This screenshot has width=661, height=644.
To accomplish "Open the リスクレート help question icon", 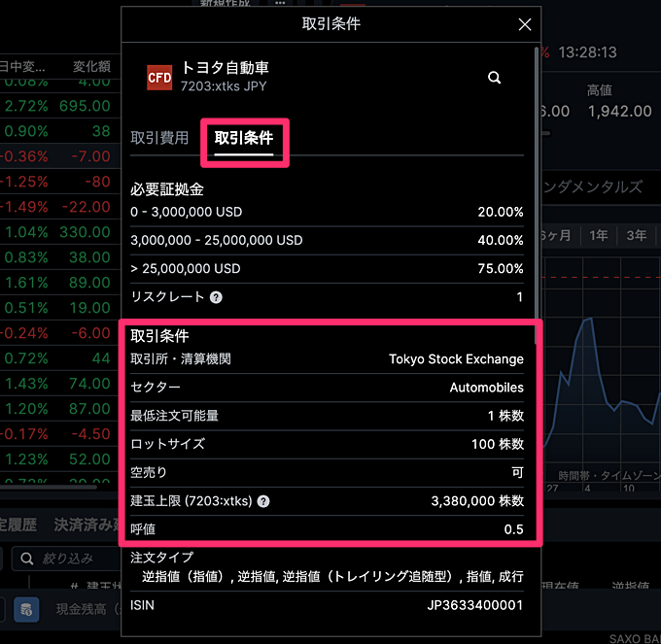I will [216, 297].
